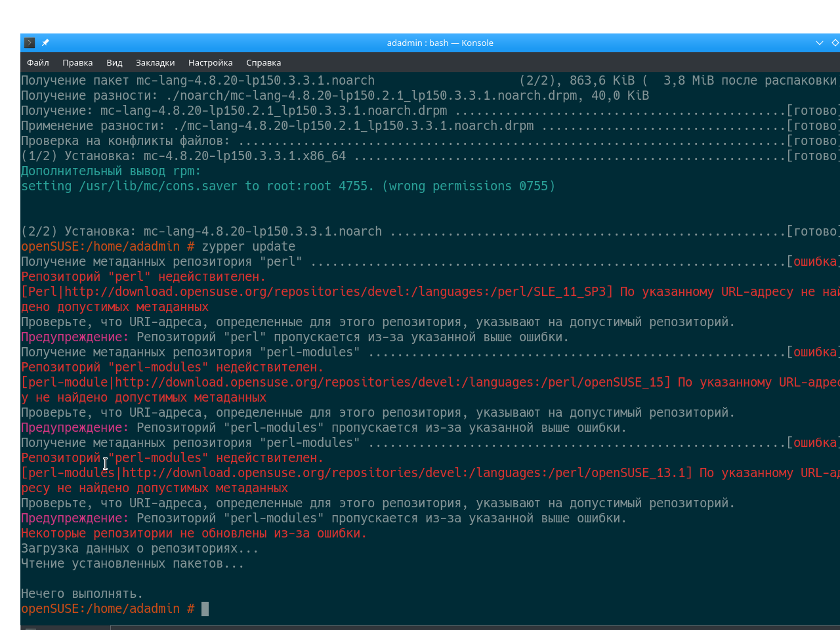Click 'ресу не найдено допустимых метаданных' line

pyautogui.click(x=154, y=488)
